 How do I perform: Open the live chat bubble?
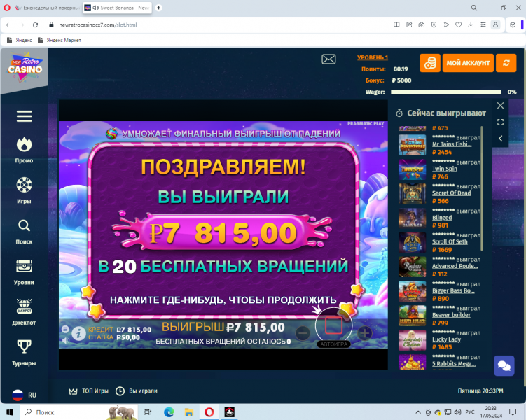point(504,365)
